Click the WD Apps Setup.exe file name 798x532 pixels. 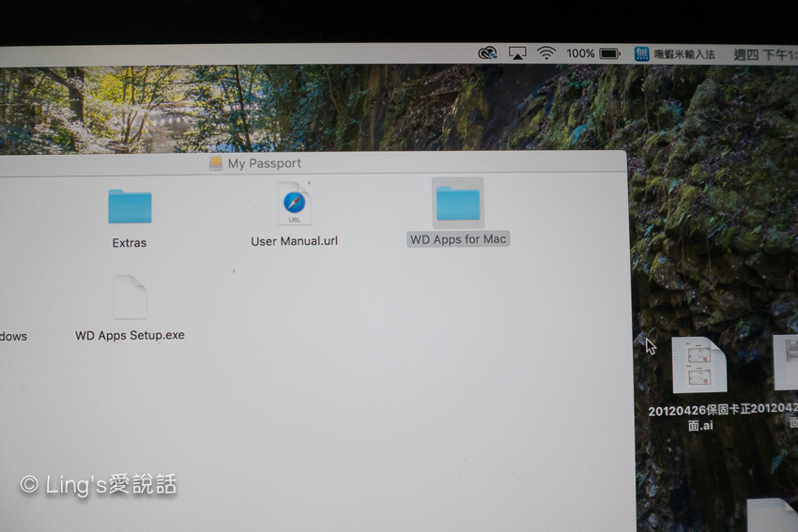(x=130, y=335)
